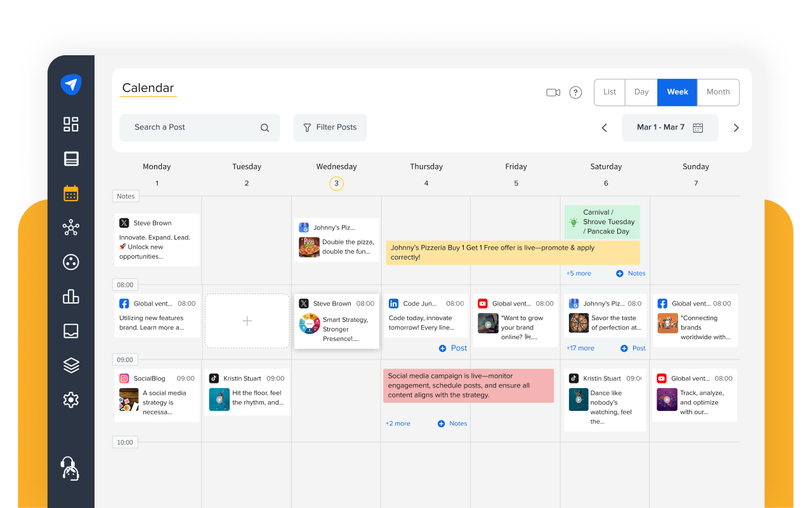The height and width of the screenshot is (508, 812).
Task: Open the dashboard grid icon in sidebar
Action: pyautogui.click(x=71, y=124)
